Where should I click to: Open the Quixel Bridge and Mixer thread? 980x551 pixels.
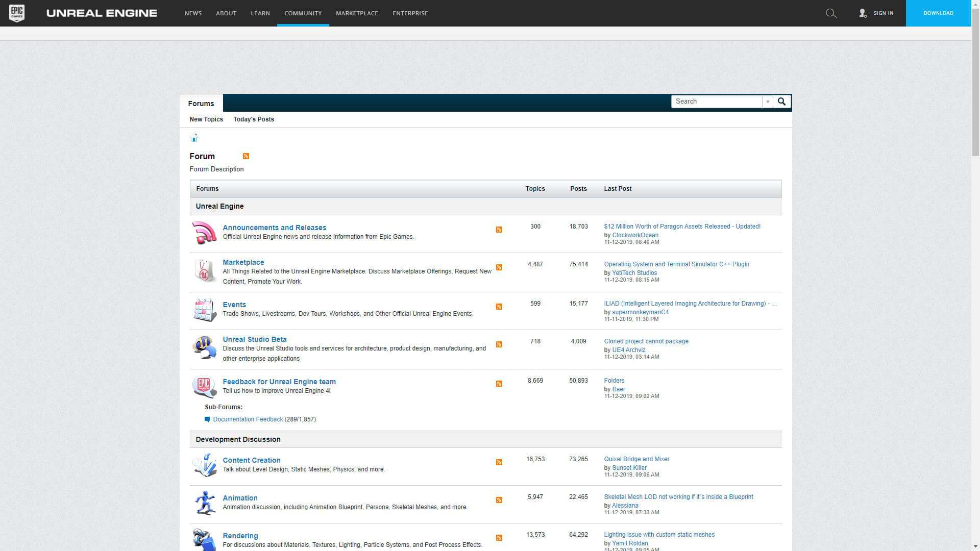[x=636, y=459]
